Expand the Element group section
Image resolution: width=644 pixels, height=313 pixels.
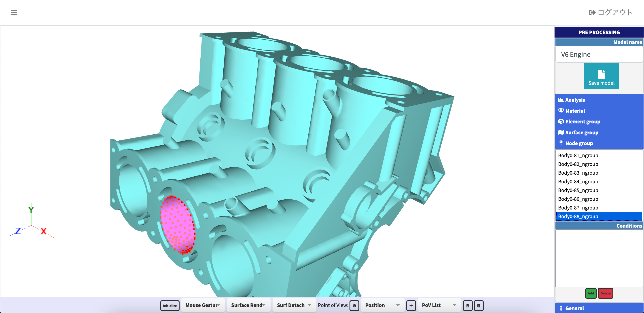pyautogui.click(x=582, y=121)
